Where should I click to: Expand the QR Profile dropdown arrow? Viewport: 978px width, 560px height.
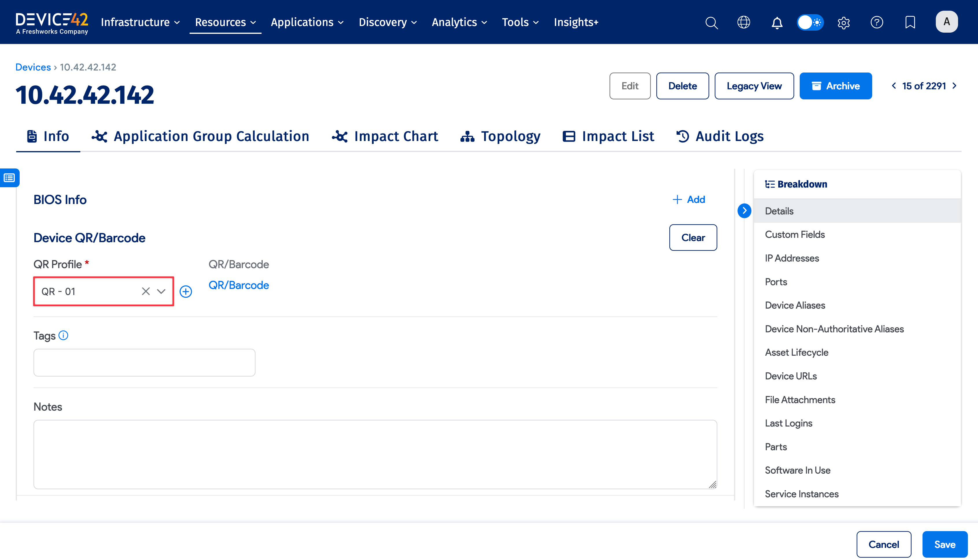tap(161, 292)
